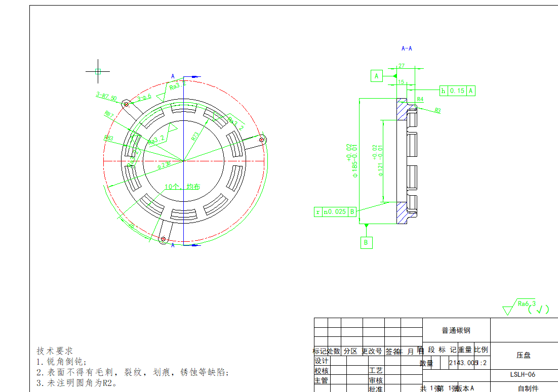Click the 普通碳钢 material cell
This screenshot has height=392, width=558.
point(456,330)
